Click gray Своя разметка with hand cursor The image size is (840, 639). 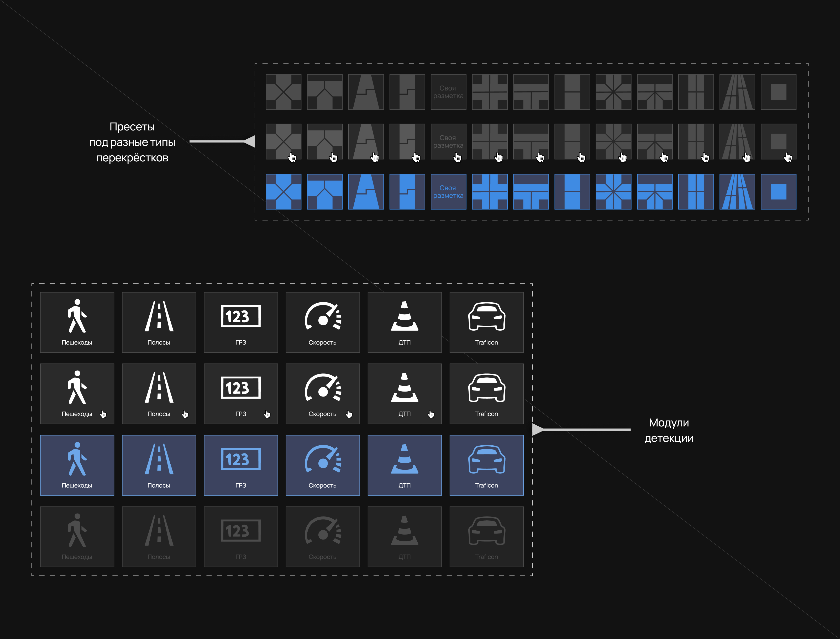click(x=448, y=141)
